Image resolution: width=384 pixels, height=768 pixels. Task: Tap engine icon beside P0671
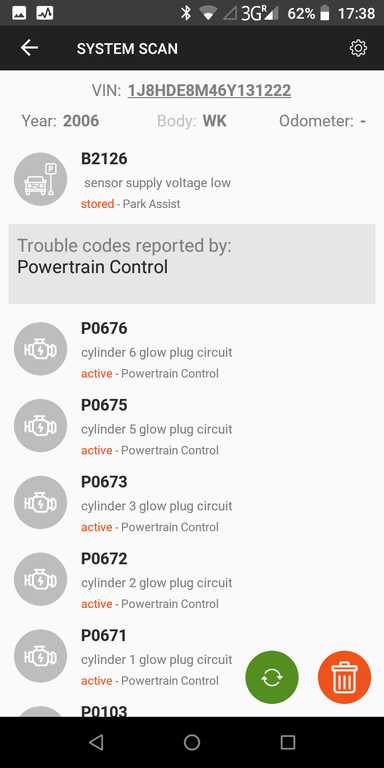pyautogui.click(x=40, y=657)
